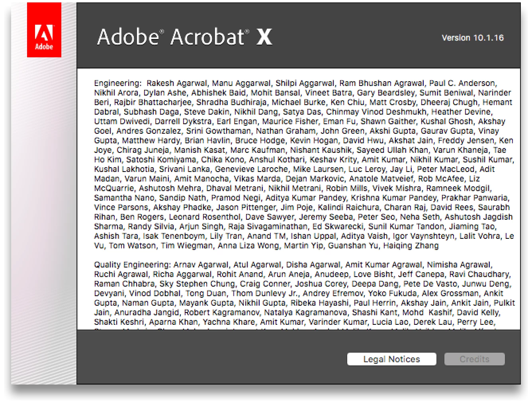Click the name 'Raja Sivagaminathan'

click(x=268, y=226)
